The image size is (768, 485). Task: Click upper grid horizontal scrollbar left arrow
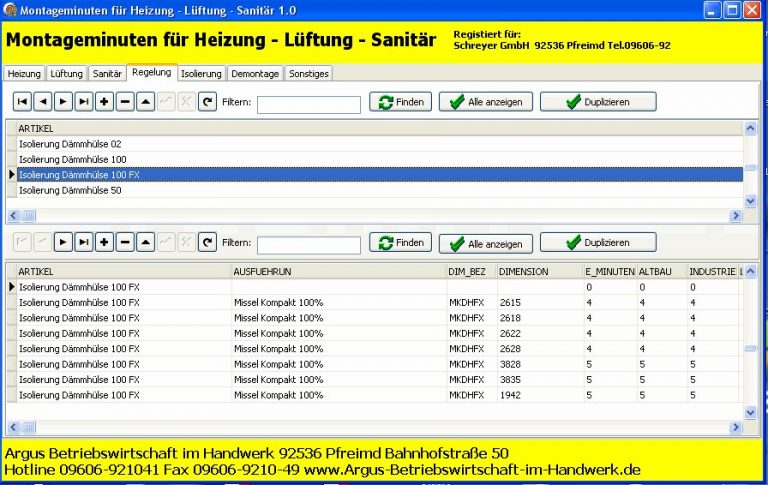pos(13,216)
